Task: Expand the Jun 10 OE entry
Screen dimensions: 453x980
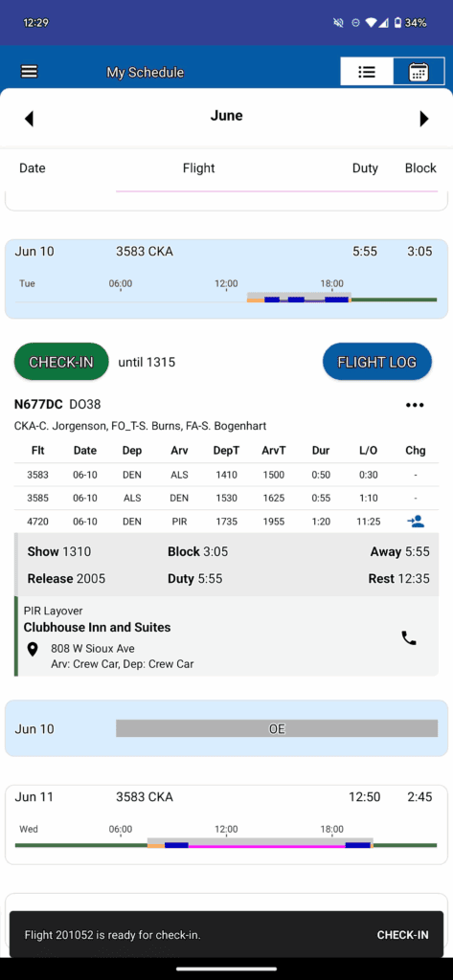Action: tap(226, 728)
